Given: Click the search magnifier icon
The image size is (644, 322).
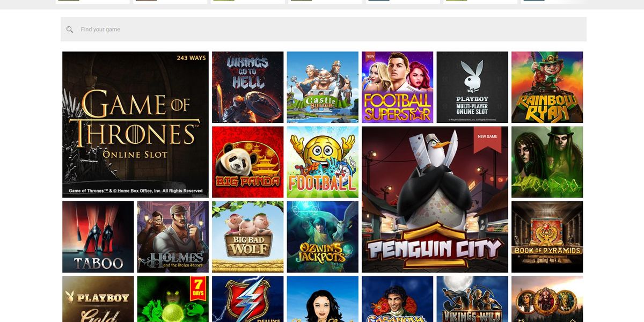Looking at the screenshot, I should pos(70,30).
